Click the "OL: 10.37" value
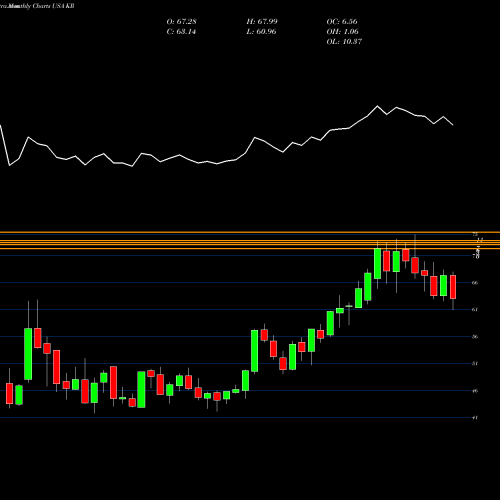The image size is (500, 500). click(x=344, y=42)
